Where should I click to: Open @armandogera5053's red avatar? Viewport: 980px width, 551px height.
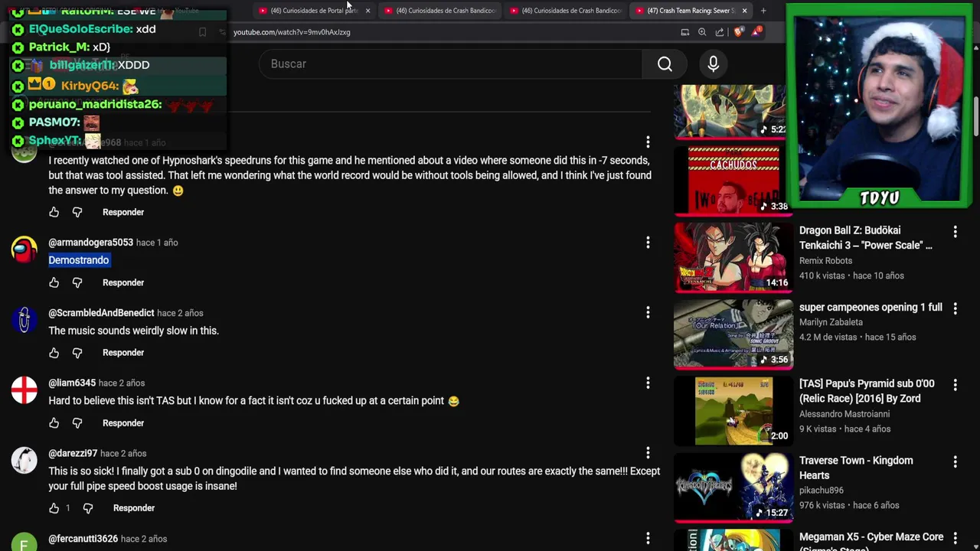24,249
